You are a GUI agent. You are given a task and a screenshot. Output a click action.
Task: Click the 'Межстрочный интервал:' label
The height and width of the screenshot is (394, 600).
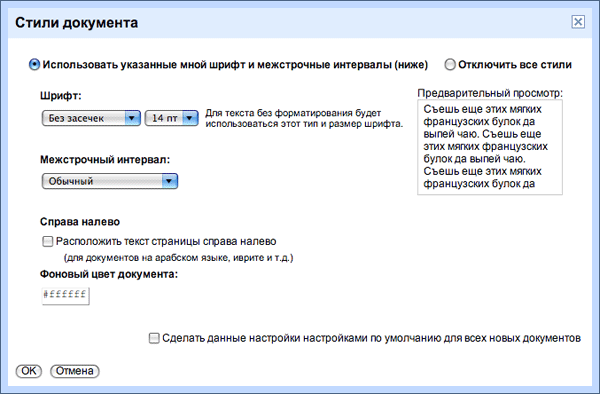105,159
